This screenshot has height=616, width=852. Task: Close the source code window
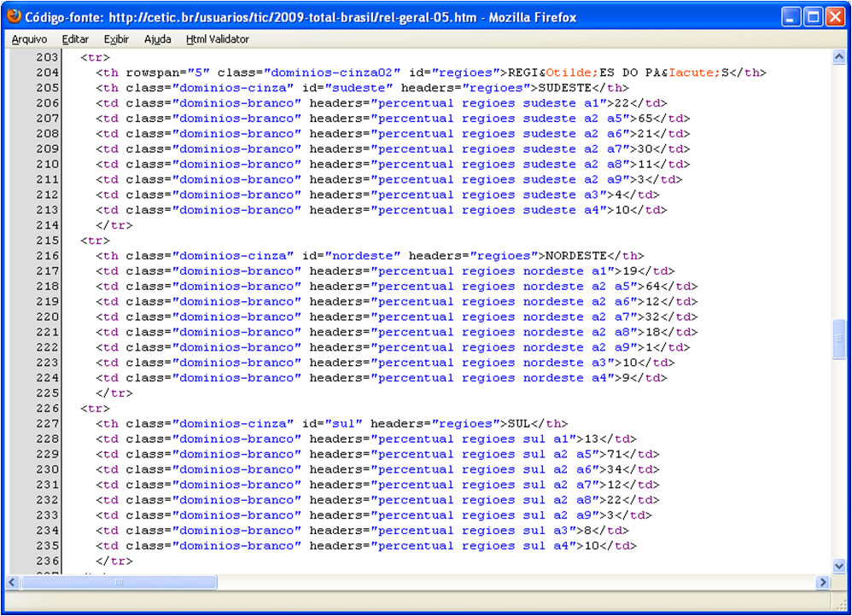click(835, 17)
